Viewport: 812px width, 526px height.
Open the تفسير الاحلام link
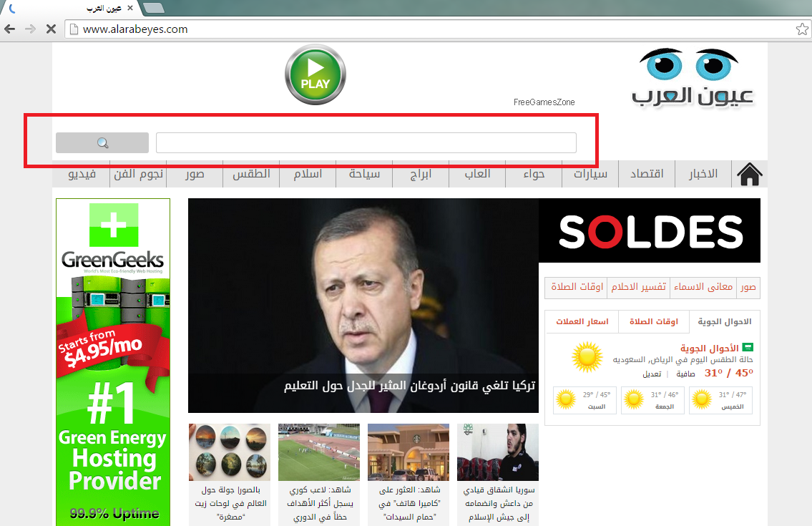click(638, 287)
